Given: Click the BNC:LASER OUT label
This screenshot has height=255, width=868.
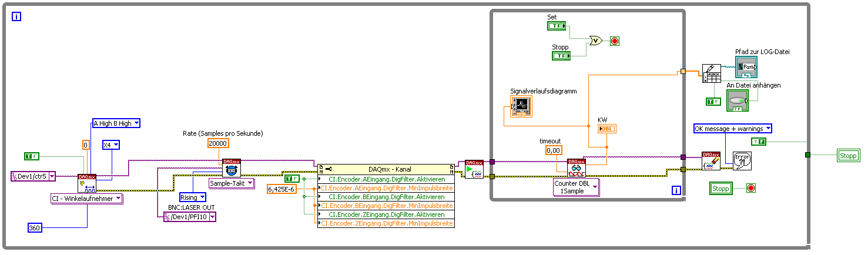Looking at the screenshot, I should point(190,207).
